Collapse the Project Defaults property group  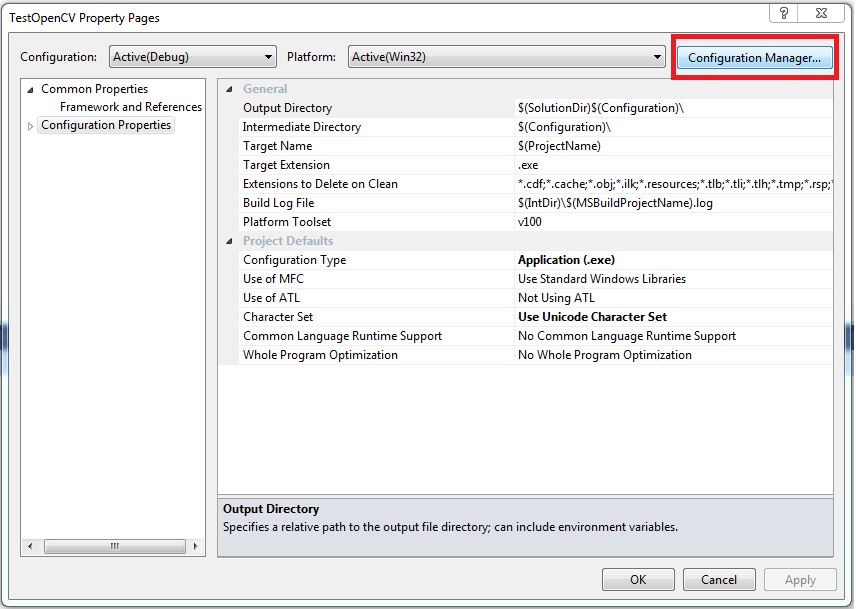click(x=229, y=241)
